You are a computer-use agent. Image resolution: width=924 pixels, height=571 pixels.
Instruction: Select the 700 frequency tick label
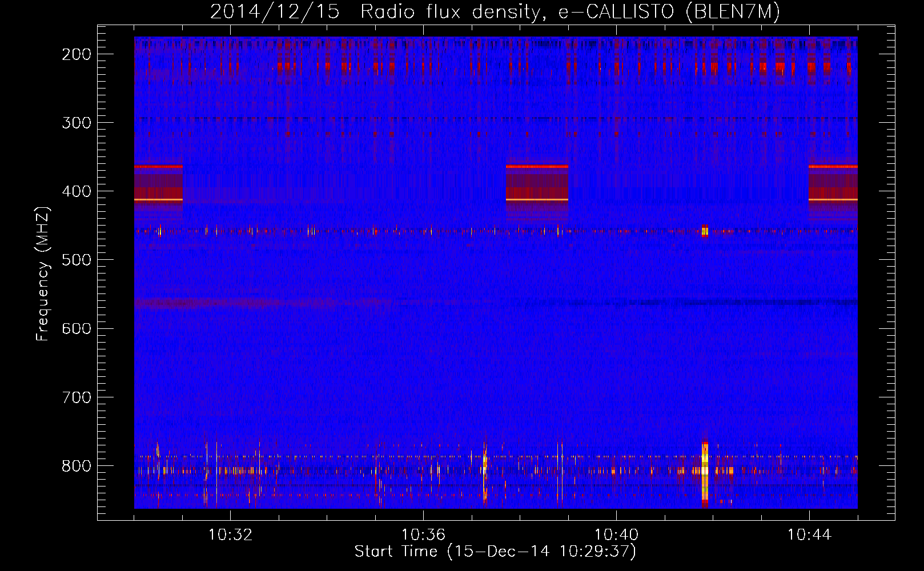click(x=76, y=397)
